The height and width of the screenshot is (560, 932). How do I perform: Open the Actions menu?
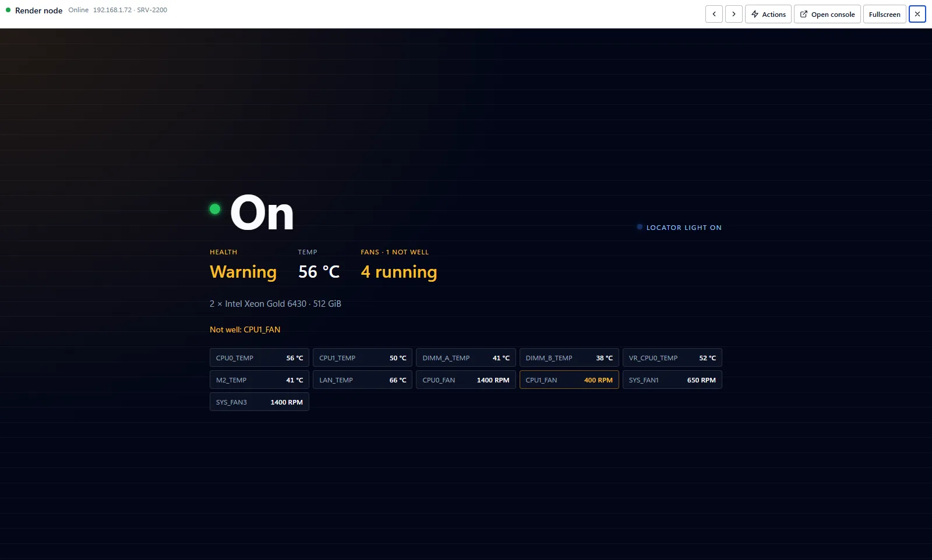[x=768, y=14]
